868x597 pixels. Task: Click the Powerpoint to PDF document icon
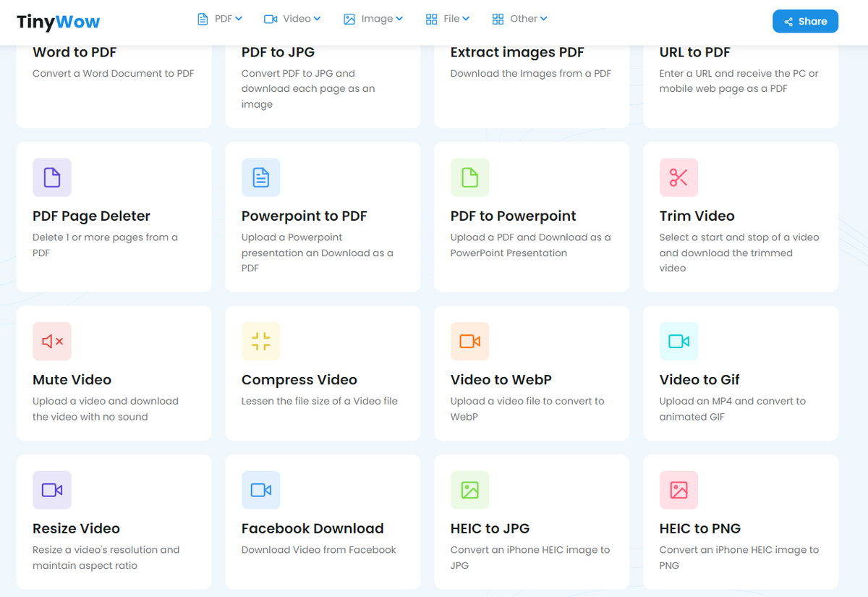pyautogui.click(x=261, y=177)
